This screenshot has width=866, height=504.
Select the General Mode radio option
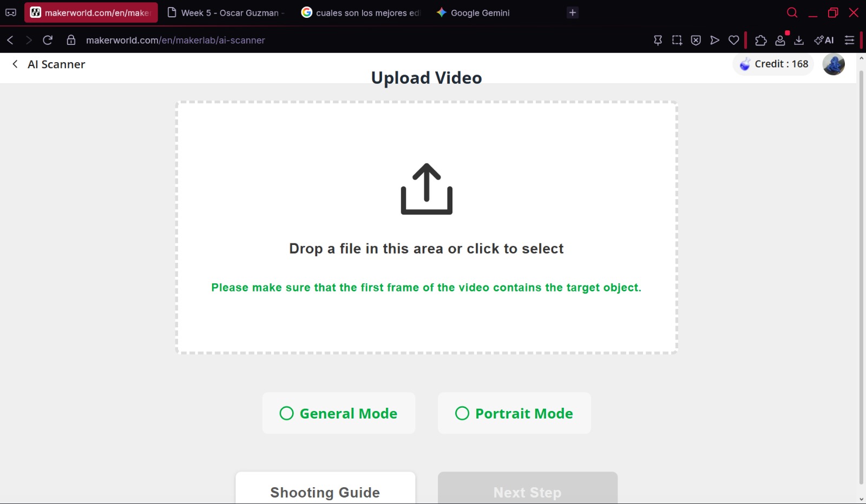click(x=339, y=413)
